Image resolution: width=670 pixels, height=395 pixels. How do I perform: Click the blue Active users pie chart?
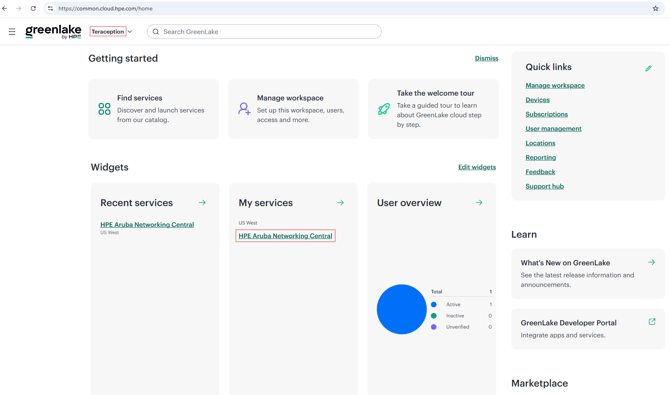pyautogui.click(x=402, y=309)
